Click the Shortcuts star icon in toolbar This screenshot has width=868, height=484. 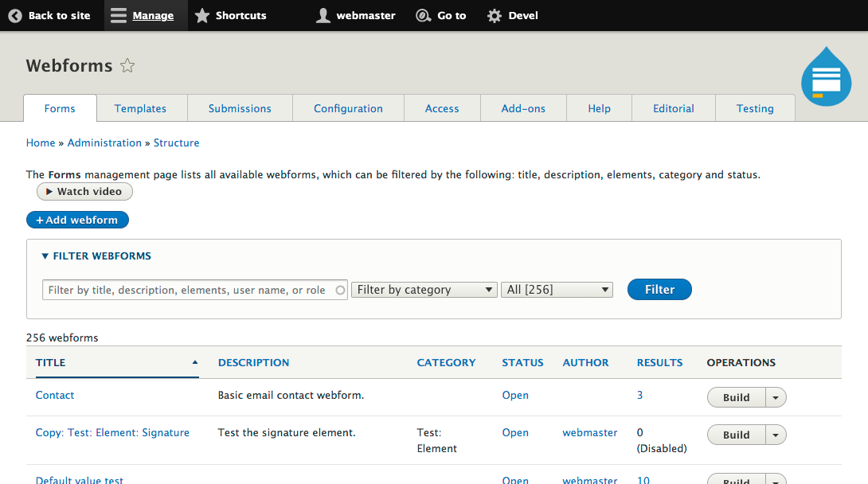pyautogui.click(x=201, y=14)
